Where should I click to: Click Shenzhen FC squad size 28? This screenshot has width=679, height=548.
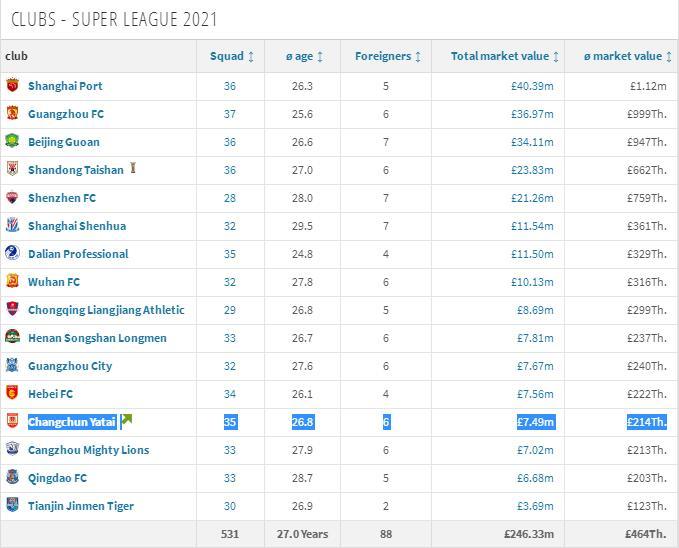pyautogui.click(x=230, y=198)
